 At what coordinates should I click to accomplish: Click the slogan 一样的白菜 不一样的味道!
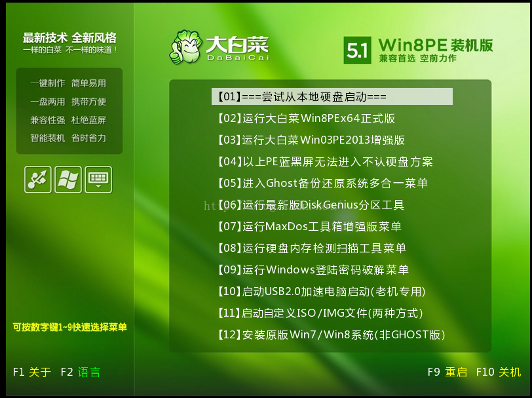point(70,50)
